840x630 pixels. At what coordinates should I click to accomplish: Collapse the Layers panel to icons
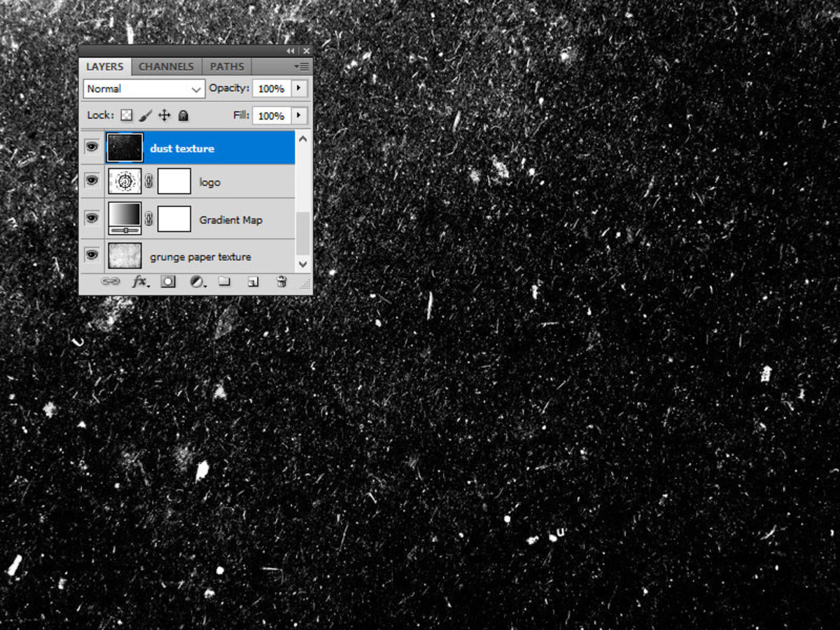point(290,50)
